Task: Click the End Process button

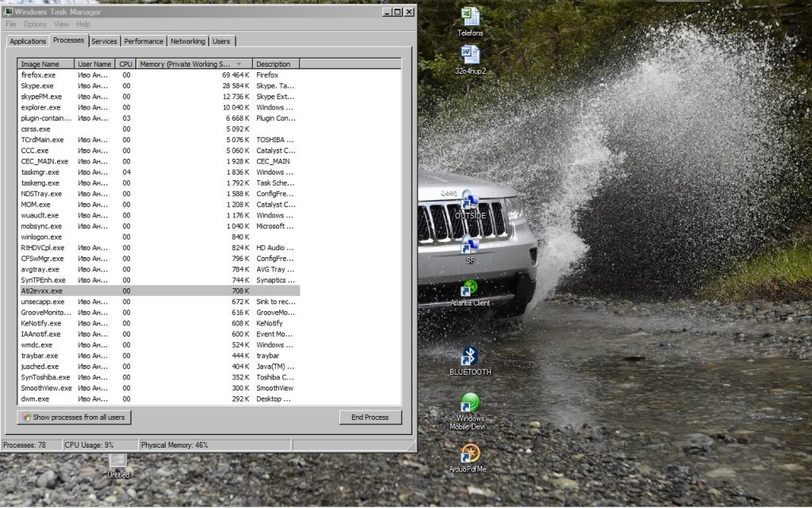Action: 370,418
